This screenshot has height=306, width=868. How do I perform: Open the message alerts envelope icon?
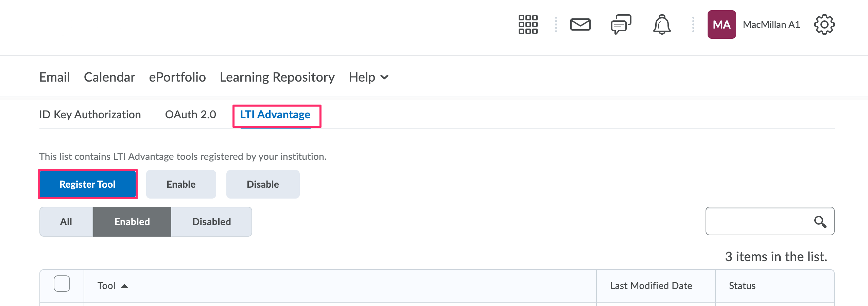(581, 24)
